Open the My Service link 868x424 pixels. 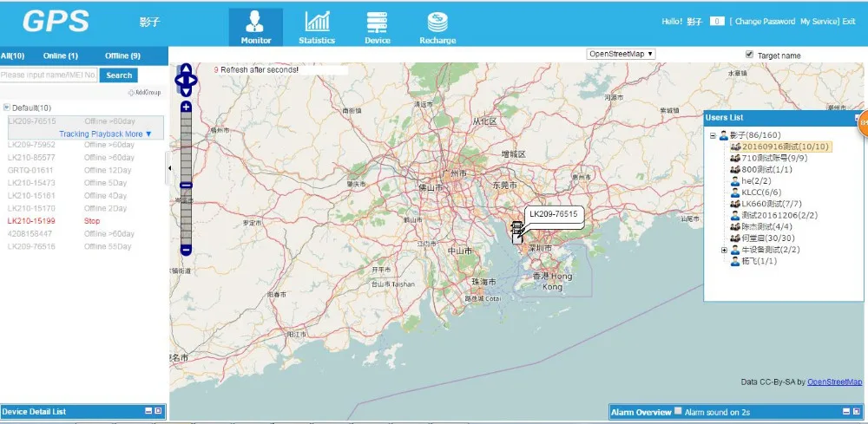tap(819, 22)
